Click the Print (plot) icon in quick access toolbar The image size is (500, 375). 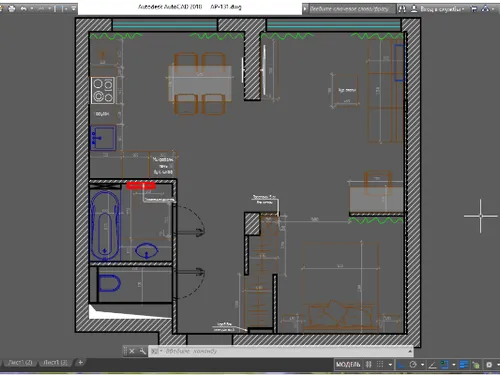coord(12,8)
